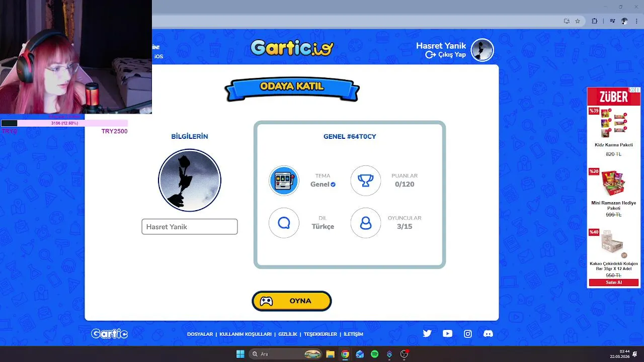The width and height of the screenshot is (644, 362).
Task: Open the KULLANIM KOŞULLARI footer link
Action: point(246,334)
